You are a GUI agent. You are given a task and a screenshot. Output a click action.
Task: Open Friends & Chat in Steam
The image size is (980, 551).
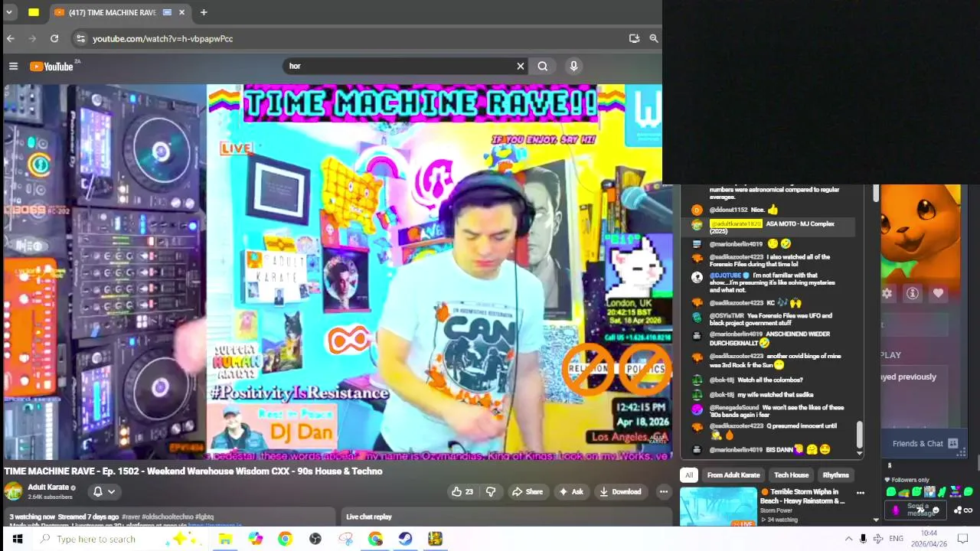(917, 443)
